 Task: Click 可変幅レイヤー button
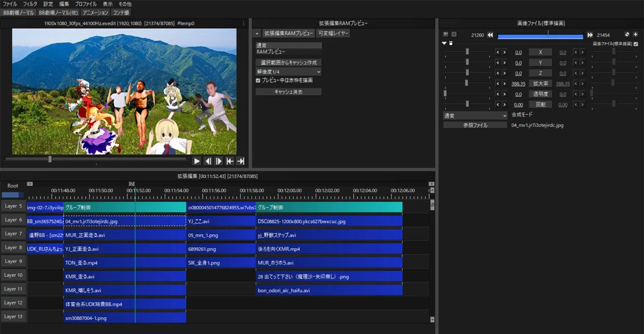pos(333,33)
